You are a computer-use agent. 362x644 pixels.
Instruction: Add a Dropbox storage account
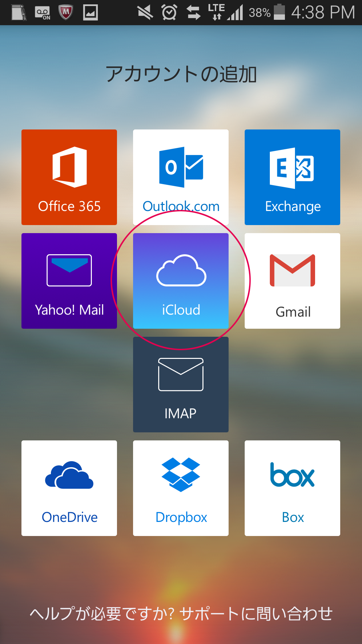(x=181, y=488)
